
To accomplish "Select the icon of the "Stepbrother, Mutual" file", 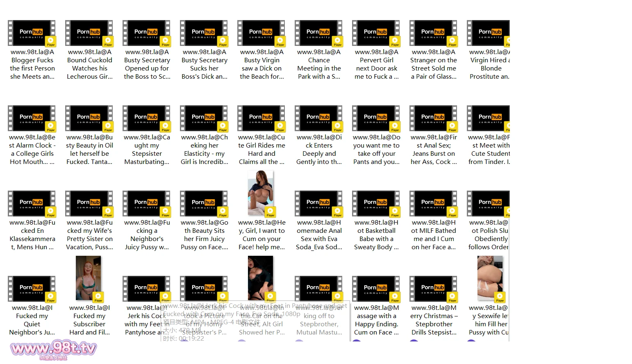I will click(319, 289).
